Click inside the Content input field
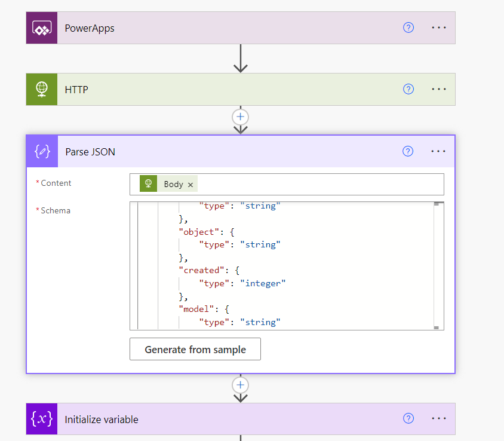 point(316,184)
